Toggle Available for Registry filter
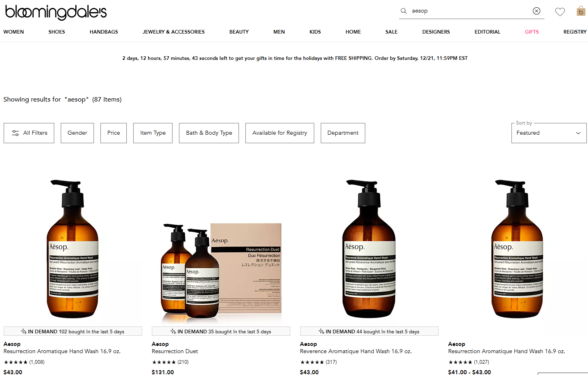The height and width of the screenshot is (375, 588). 280,133
